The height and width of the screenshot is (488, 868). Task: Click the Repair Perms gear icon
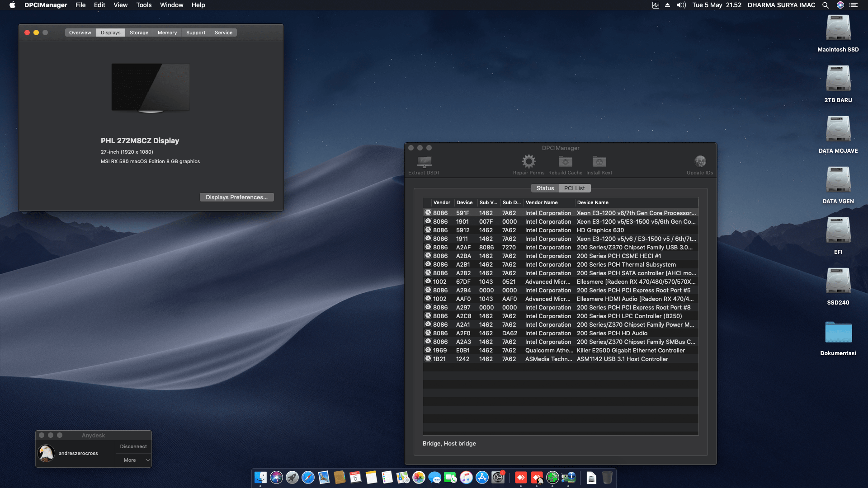528,161
